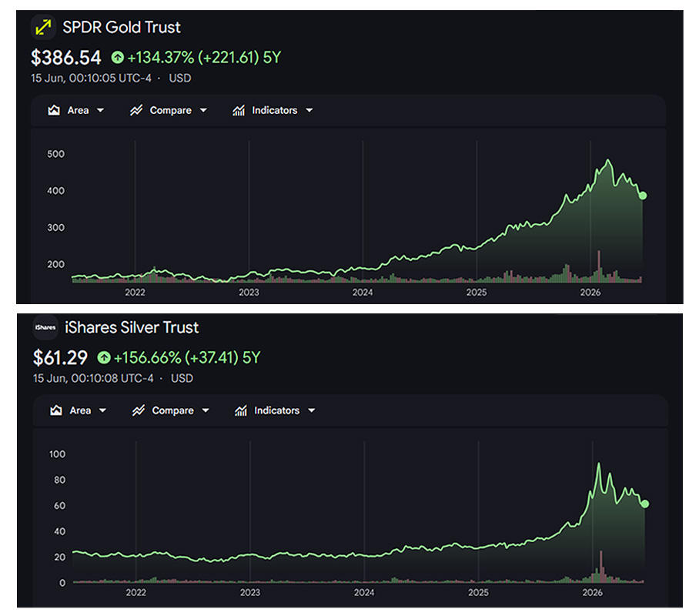Open the Area dropdown arrow in gold chart
The width and height of the screenshot is (699, 616).
point(100,110)
